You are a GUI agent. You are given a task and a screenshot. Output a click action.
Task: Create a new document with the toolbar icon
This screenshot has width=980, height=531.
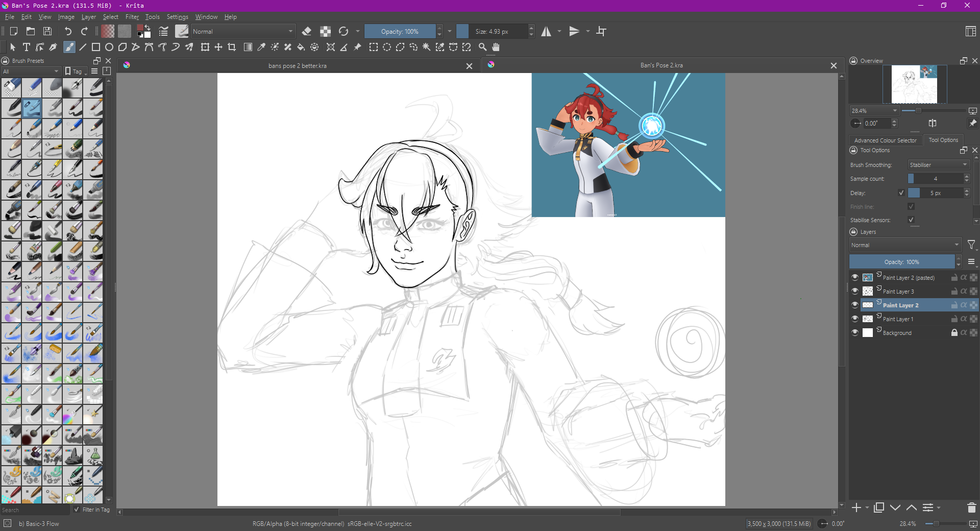click(x=14, y=31)
